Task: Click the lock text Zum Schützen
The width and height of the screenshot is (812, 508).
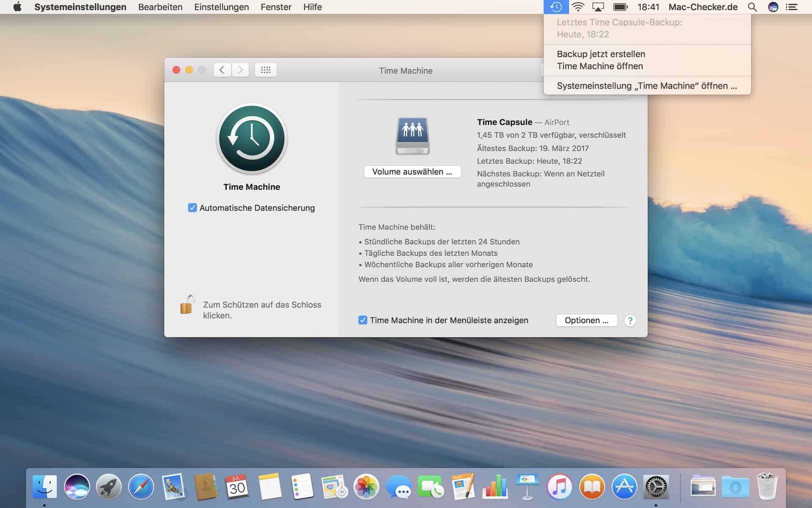Action: [x=262, y=310]
